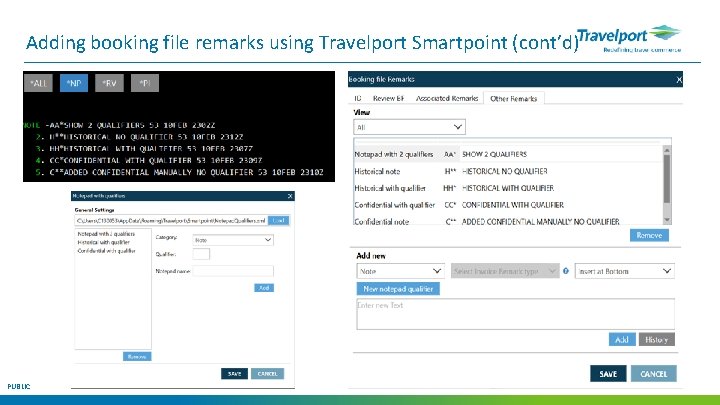This screenshot has height=405, width=720.
Task: Click Remove in the qualifiers dialog
Action: (137, 356)
